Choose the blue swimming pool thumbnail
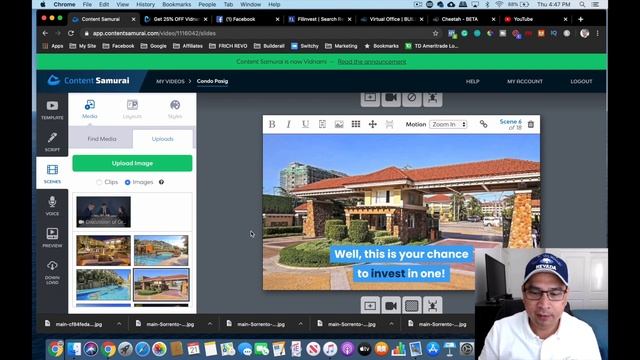The width and height of the screenshot is (640, 360). (x=103, y=284)
